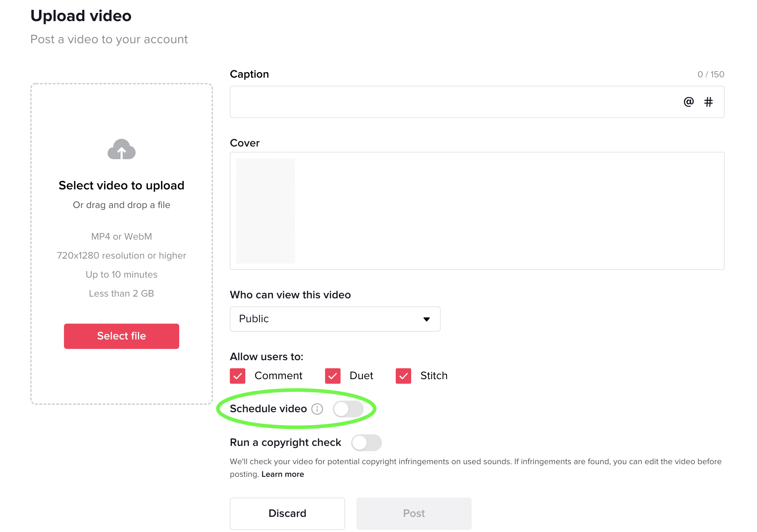Click the Select file button
The height and width of the screenshot is (532, 757).
pos(121,336)
